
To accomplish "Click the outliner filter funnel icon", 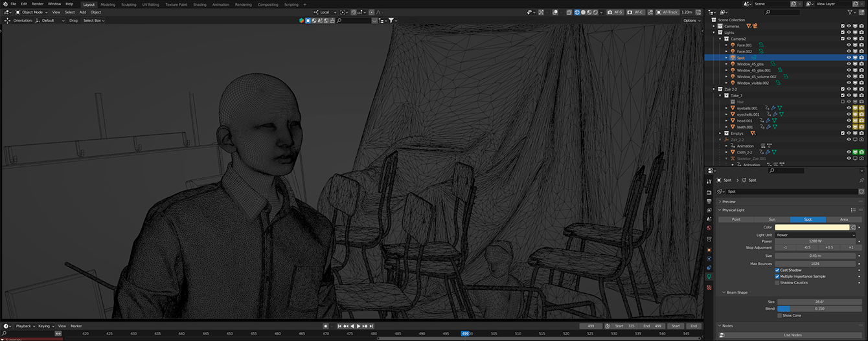I will coord(850,12).
